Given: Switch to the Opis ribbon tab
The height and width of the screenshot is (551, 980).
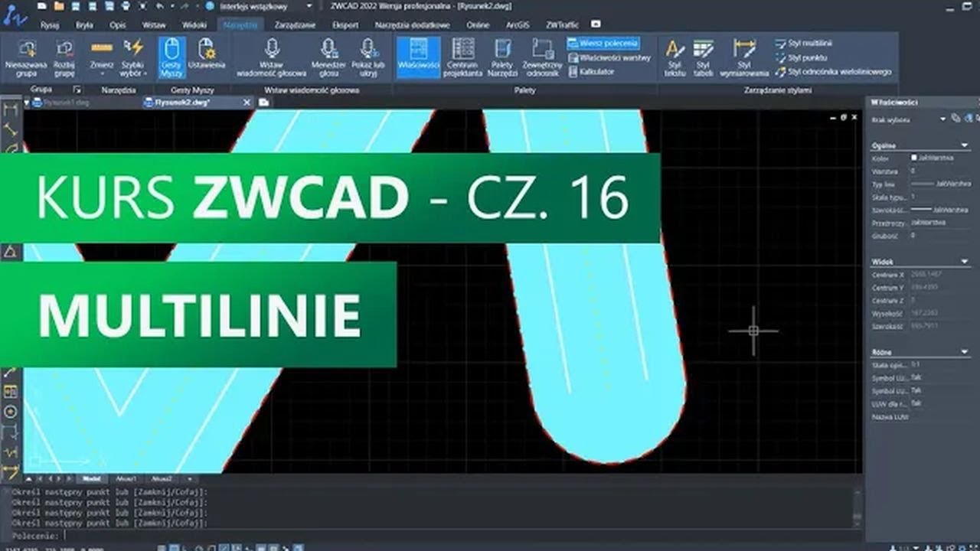Looking at the screenshot, I should tap(117, 24).
